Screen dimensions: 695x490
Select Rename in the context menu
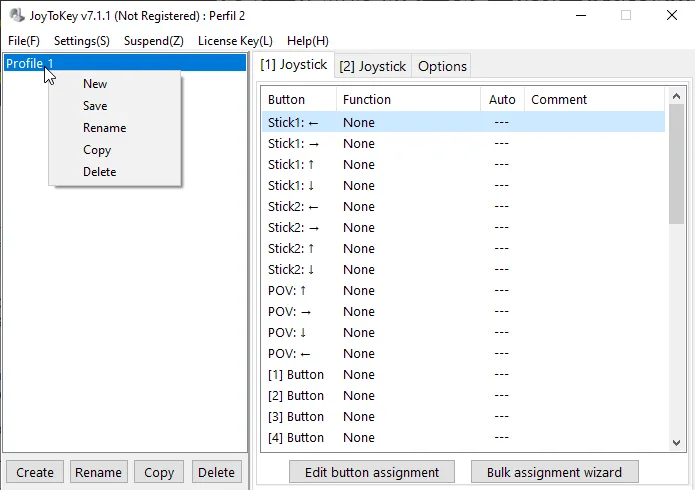click(x=104, y=128)
